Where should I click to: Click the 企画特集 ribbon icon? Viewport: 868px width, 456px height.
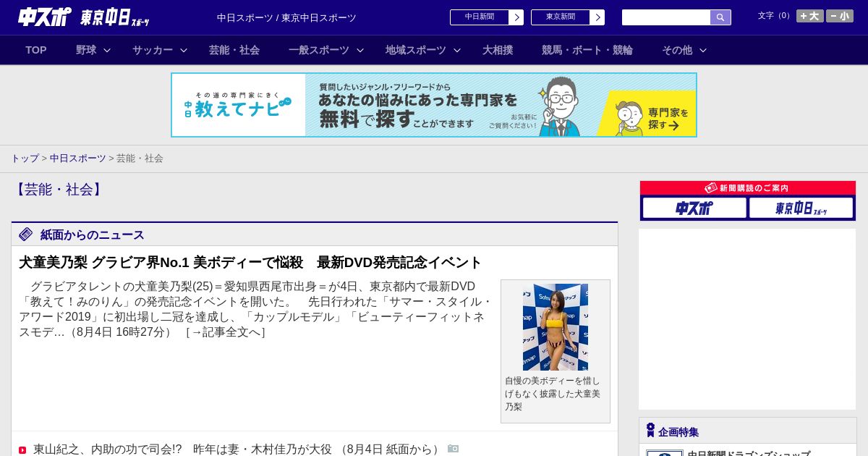click(x=650, y=431)
